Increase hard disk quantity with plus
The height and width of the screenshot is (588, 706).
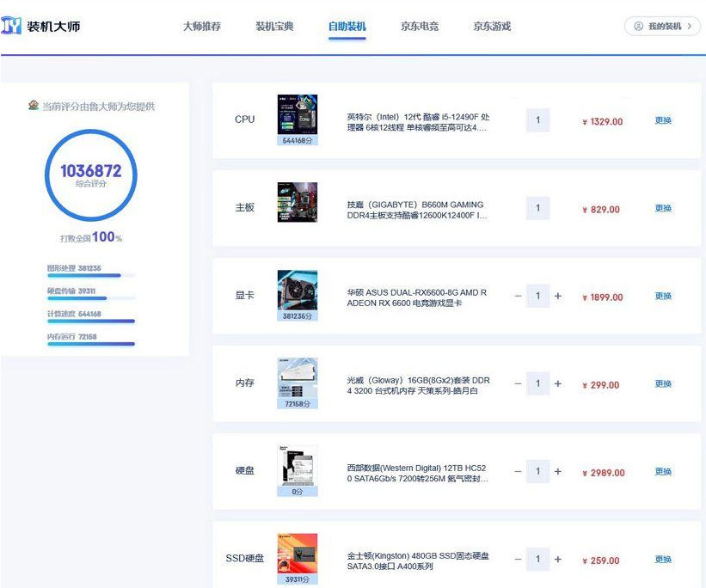558,472
